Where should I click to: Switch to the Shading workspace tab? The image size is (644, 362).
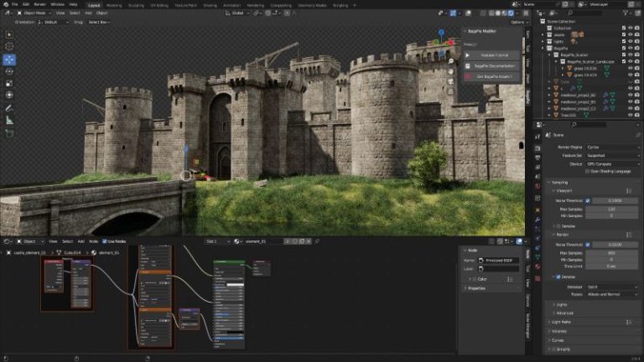pyautogui.click(x=209, y=4)
